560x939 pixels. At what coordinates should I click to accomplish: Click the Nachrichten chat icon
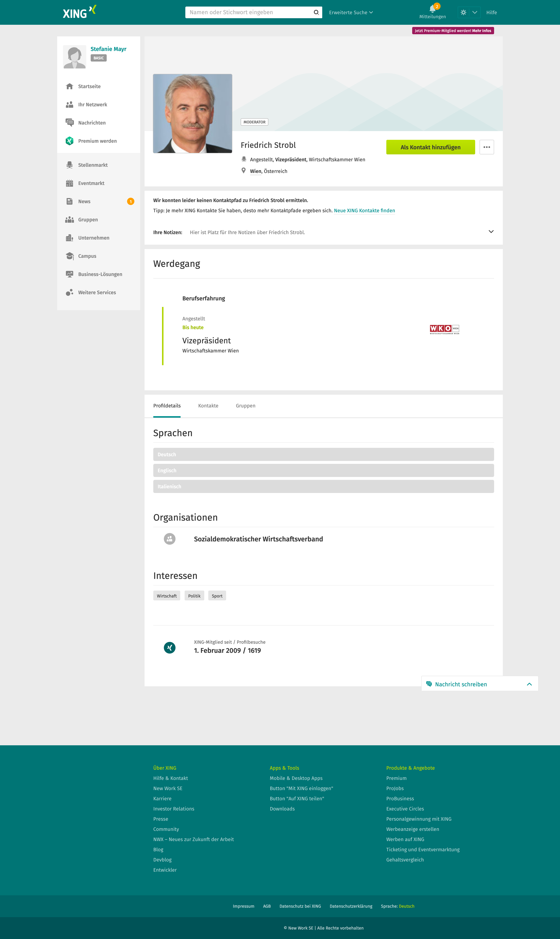pyautogui.click(x=69, y=123)
